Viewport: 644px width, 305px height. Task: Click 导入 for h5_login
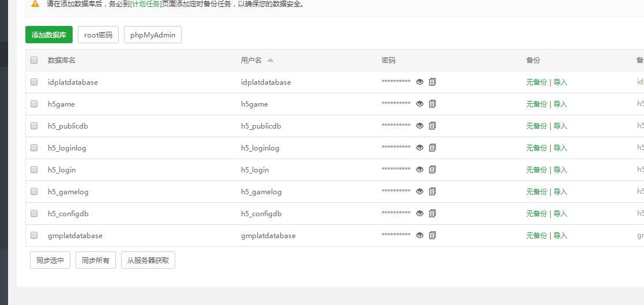tap(560, 170)
